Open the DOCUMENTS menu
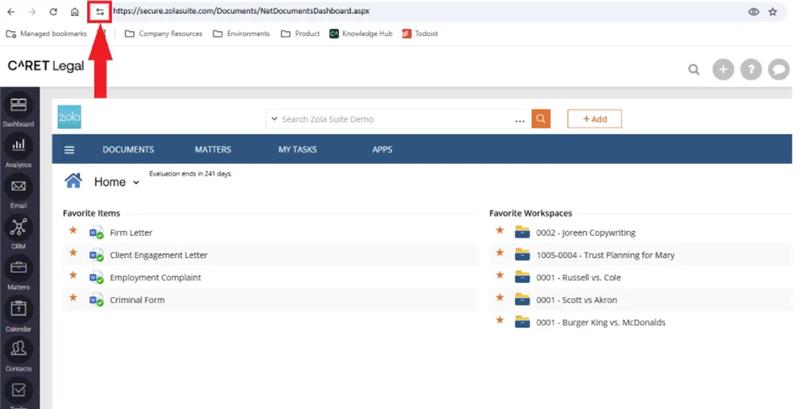 coord(128,149)
